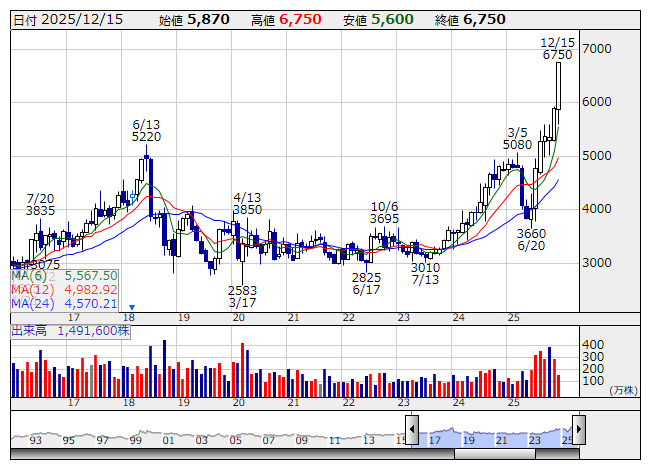
Task: Click the 3010 7/13 low label
Action: [x=425, y=274]
